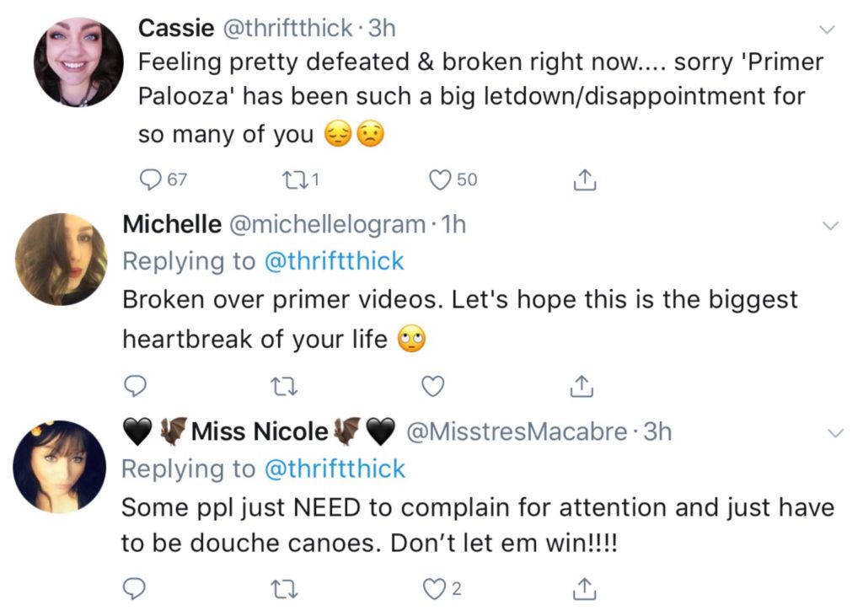The image size is (863, 616).
Task: Open dropdown caret on Miss Nicole's tweet
Action: click(835, 434)
